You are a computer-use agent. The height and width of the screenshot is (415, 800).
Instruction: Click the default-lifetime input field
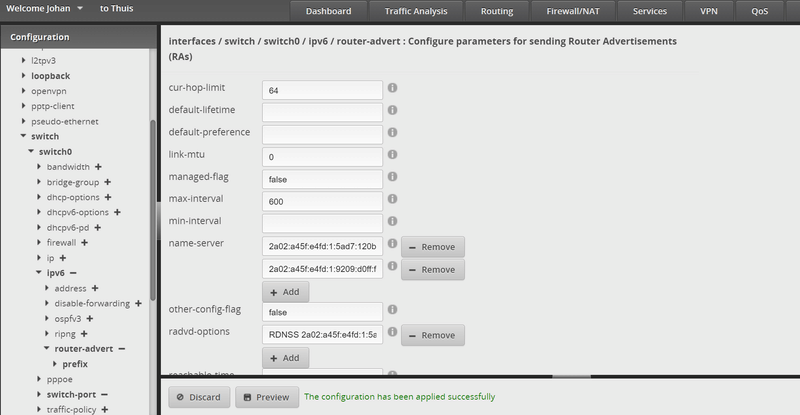(x=322, y=112)
